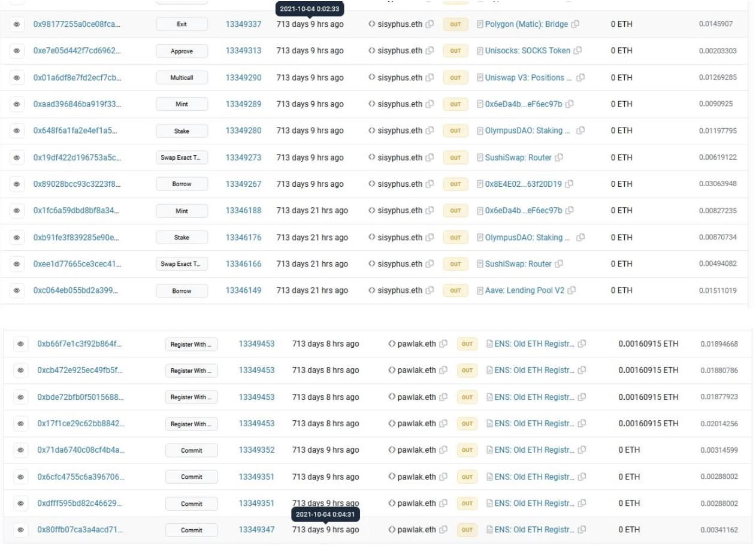Copy sisyphus.eth address in Exit row

[x=430, y=25]
